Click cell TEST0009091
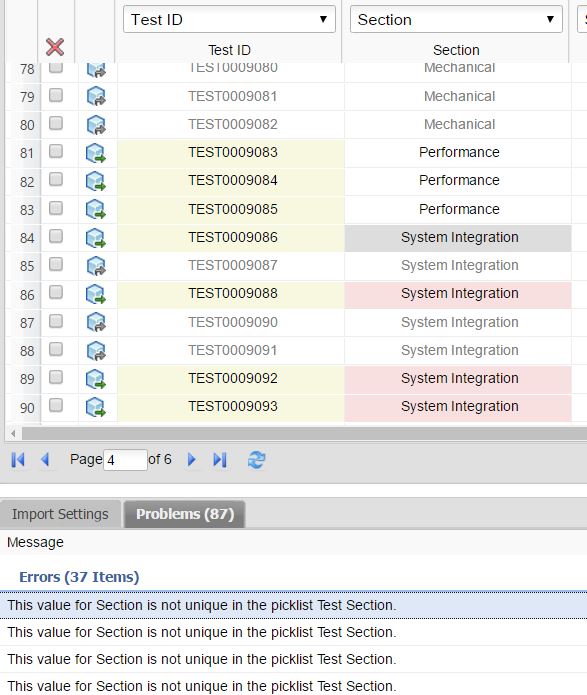This screenshot has width=587, height=695. pos(231,351)
